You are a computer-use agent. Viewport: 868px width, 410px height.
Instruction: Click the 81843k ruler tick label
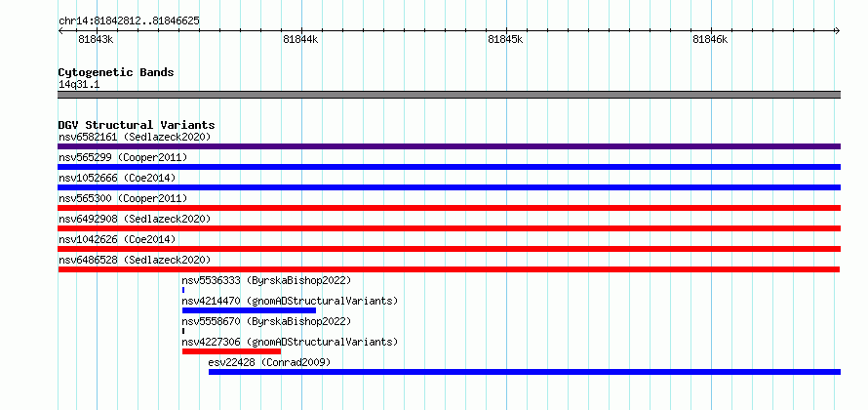click(x=96, y=39)
